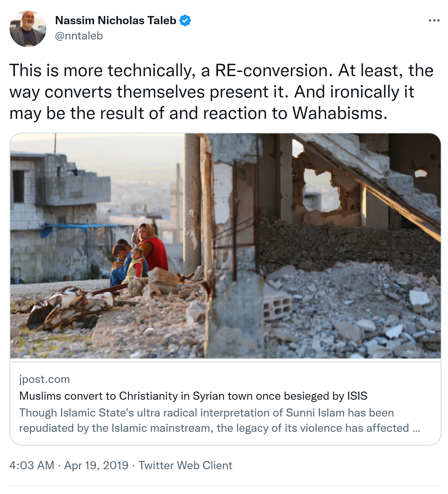Click the jpost.com domain label
This screenshot has width=448, height=494.
tap(45, 379)
